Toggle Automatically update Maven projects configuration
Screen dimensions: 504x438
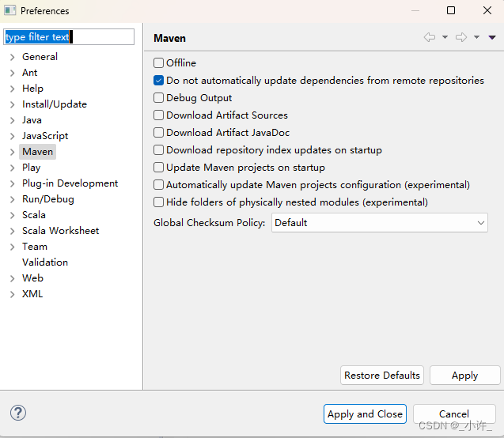(158, 185)
